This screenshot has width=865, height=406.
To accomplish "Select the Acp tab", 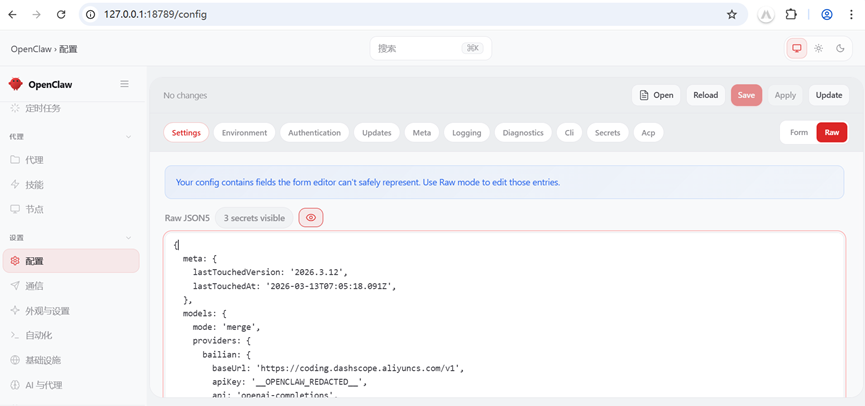I will tap(648, 132).
